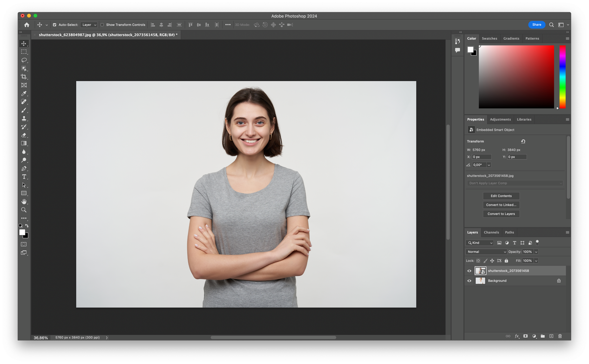Select the Lasso tool

click(24, 60)
